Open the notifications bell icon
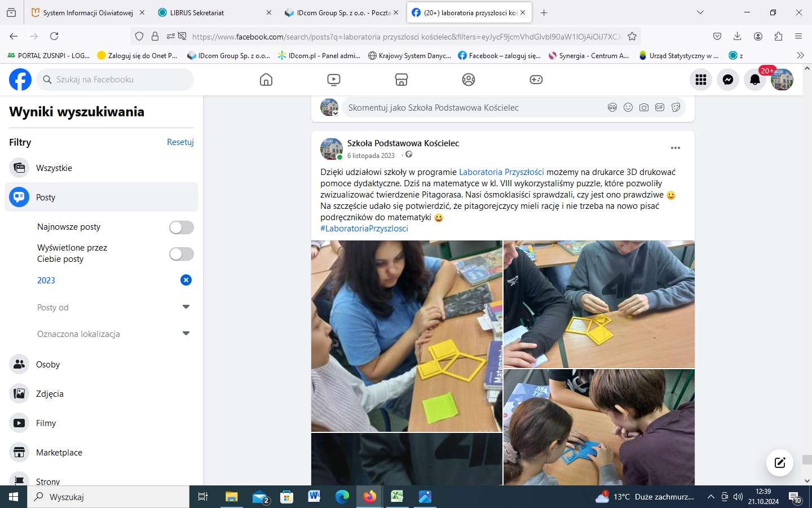The height and width of the screenshot is (508, 812). pos(755,80)
